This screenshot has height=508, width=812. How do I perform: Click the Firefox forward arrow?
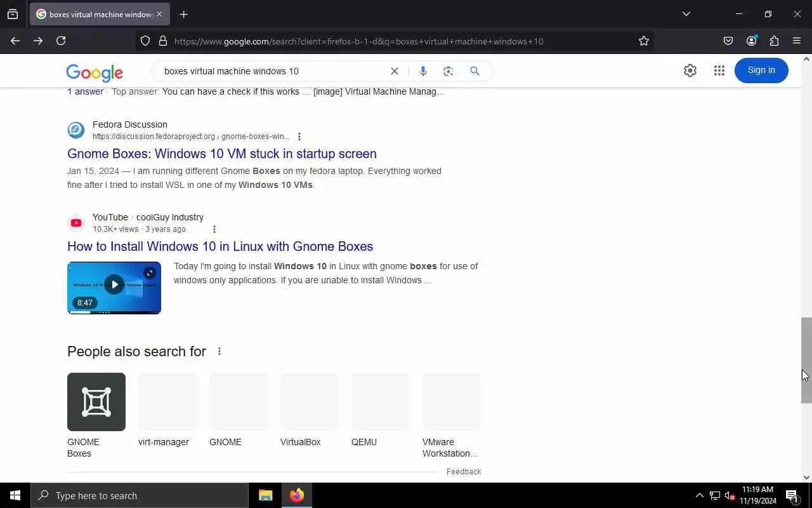(x=38, y=41)
